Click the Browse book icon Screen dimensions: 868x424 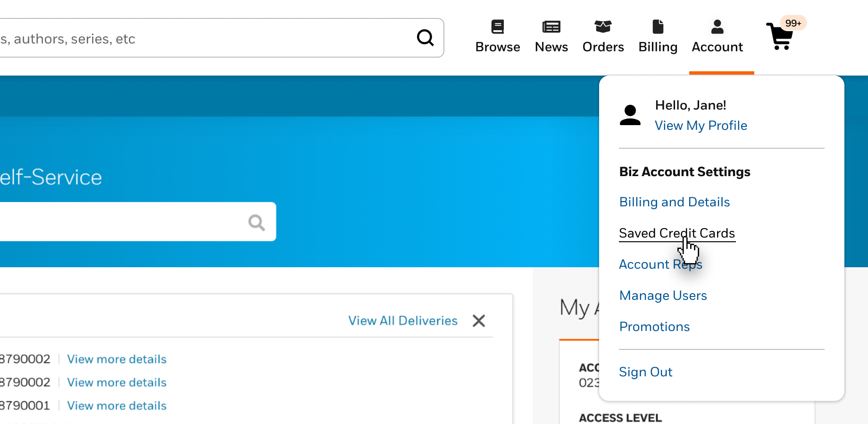pyautogui.click(x=497, y=27)
